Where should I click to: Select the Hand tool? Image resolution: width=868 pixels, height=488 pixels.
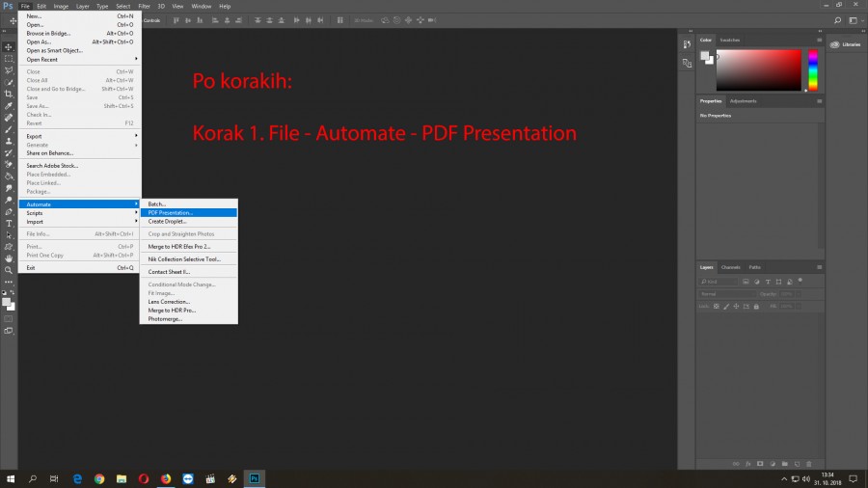pyautogui.click(x=9, y=258)
